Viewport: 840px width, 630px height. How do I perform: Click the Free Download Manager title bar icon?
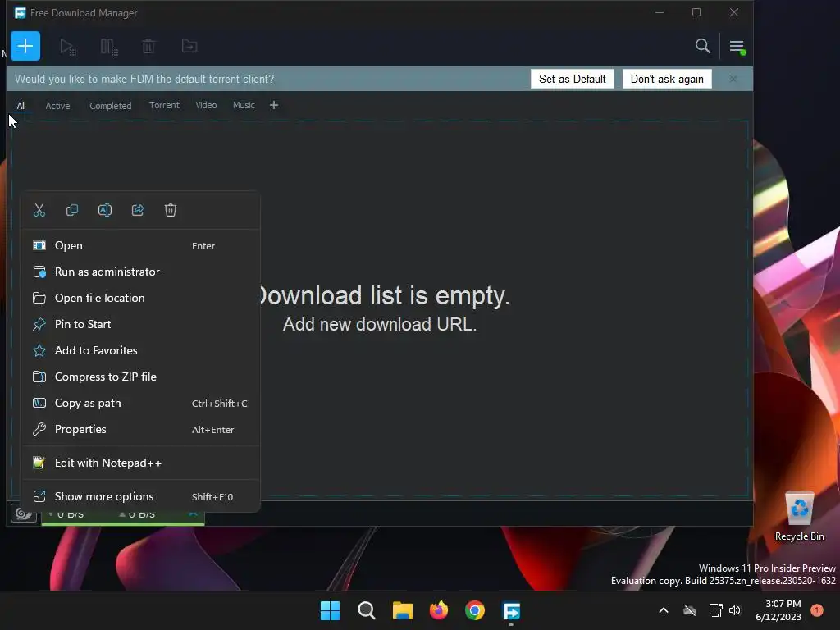tap(20, 13)
